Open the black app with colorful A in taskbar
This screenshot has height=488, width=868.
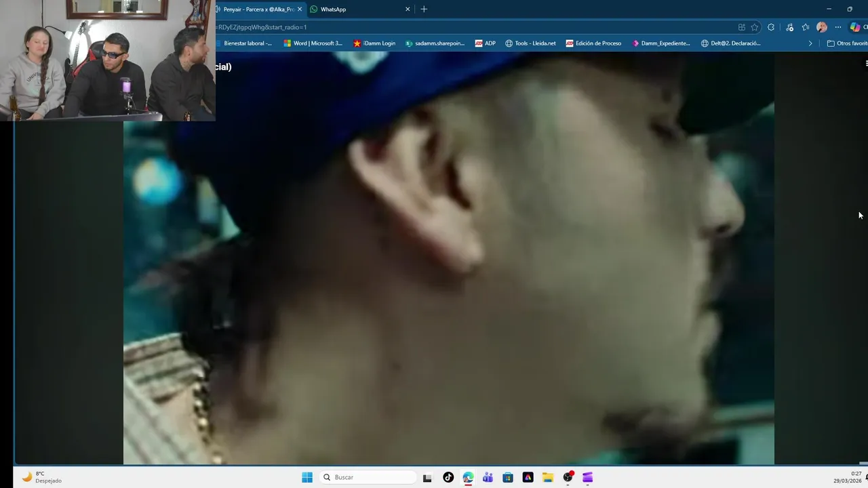(x=528, y=477)
